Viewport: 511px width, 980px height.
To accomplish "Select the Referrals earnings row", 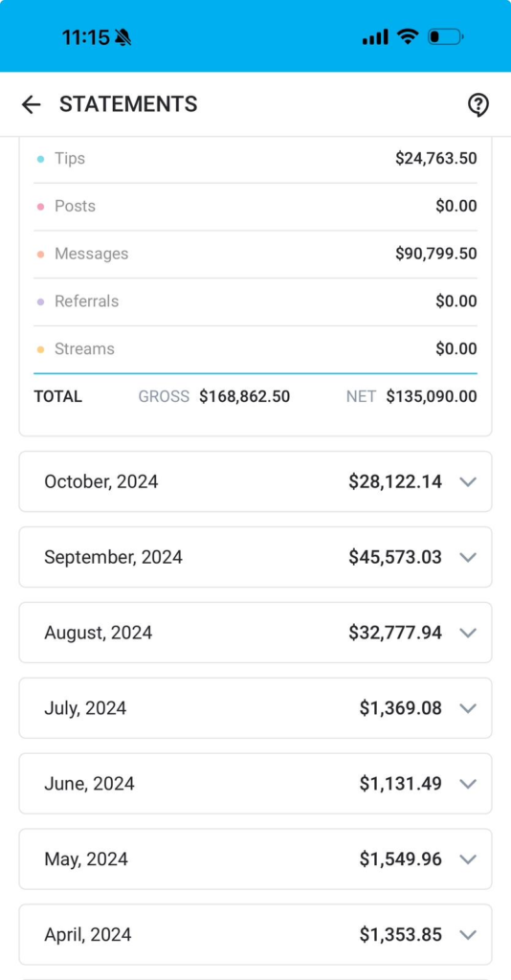I will click(255, 301).
